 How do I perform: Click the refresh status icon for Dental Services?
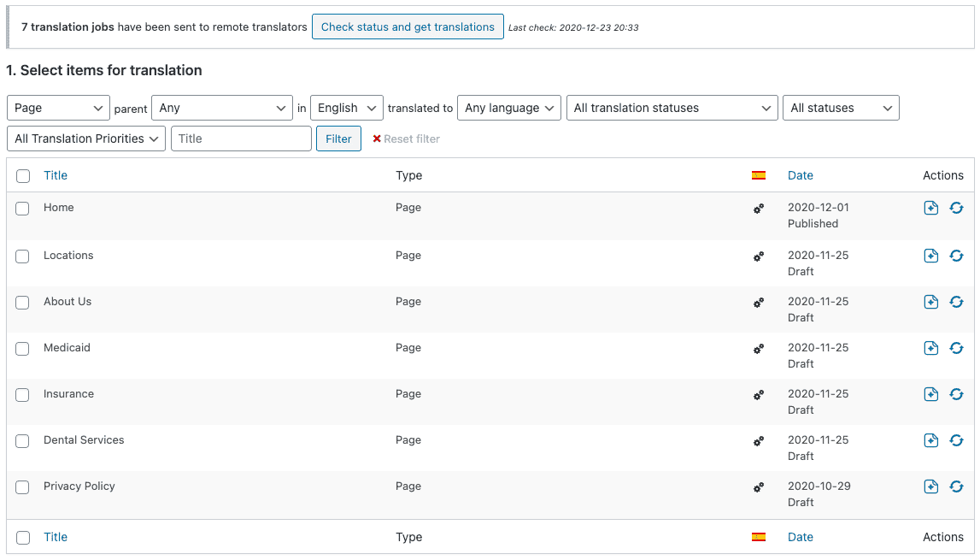(x=956, y=440)
